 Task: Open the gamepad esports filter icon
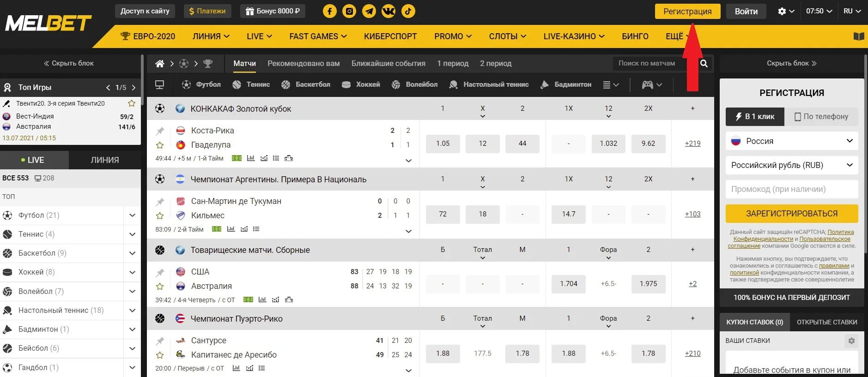coord(648,84)
